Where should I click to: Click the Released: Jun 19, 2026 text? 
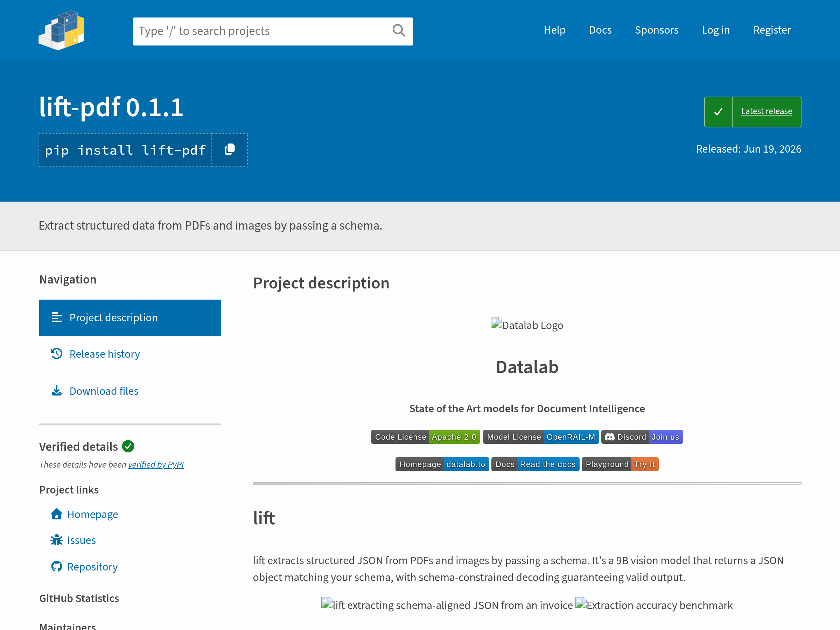[749, 149]
